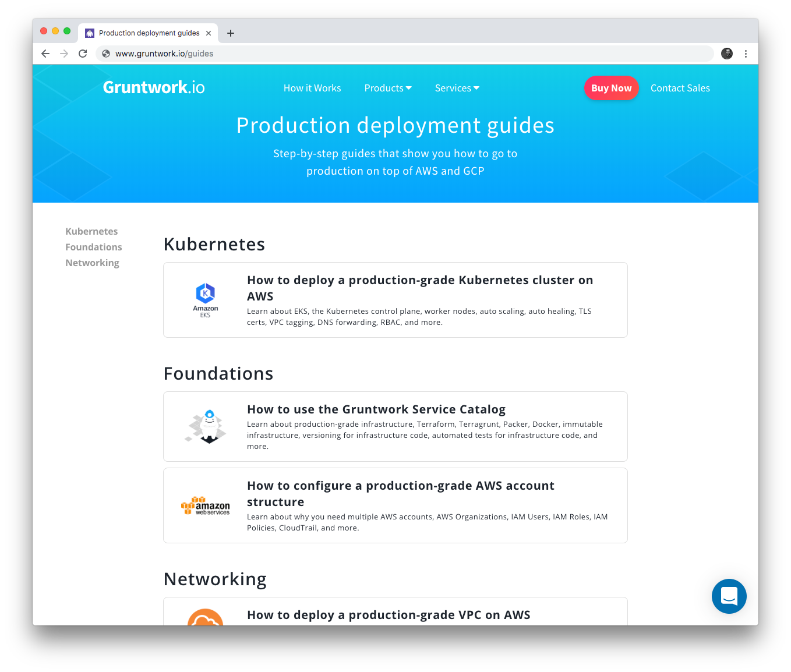
Task: Select Networking in the sidebar
Action: [x=92, y=263]
